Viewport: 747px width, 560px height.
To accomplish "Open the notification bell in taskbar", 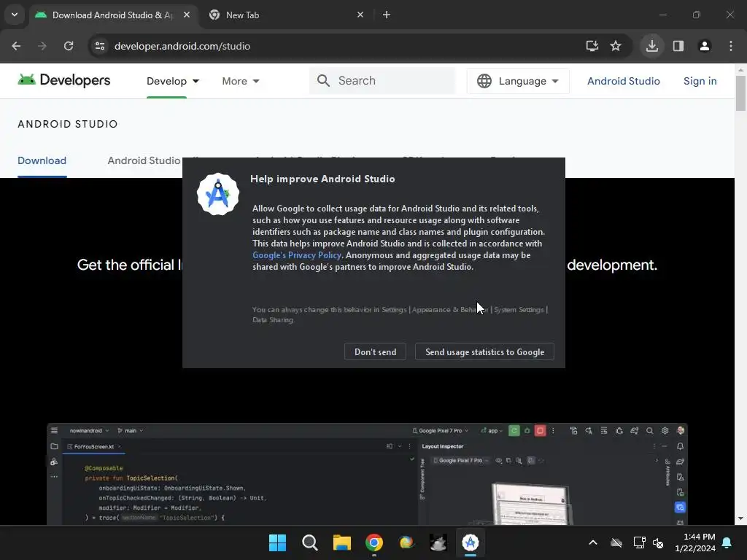I will click(x=727, y=542).
